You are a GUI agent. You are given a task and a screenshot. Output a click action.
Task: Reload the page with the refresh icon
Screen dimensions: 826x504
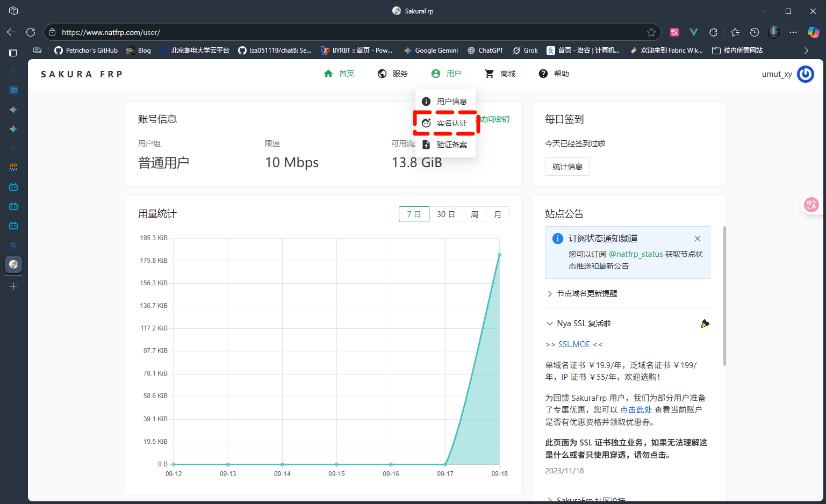point(31,32)
